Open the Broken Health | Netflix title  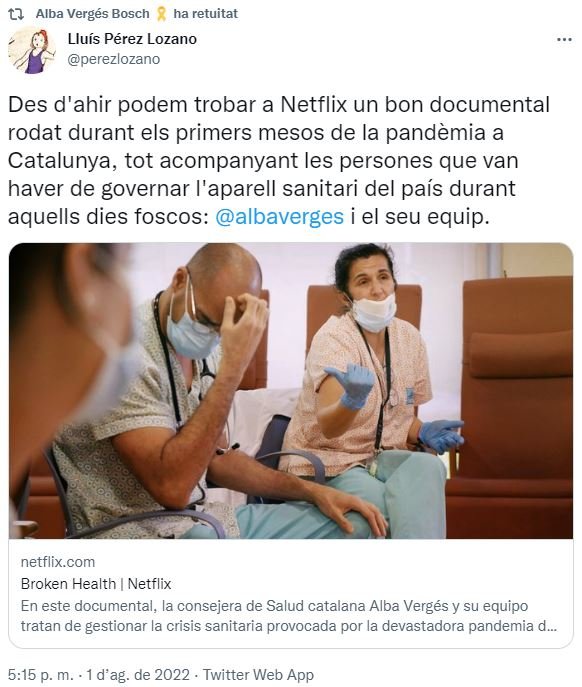[96, 584]
